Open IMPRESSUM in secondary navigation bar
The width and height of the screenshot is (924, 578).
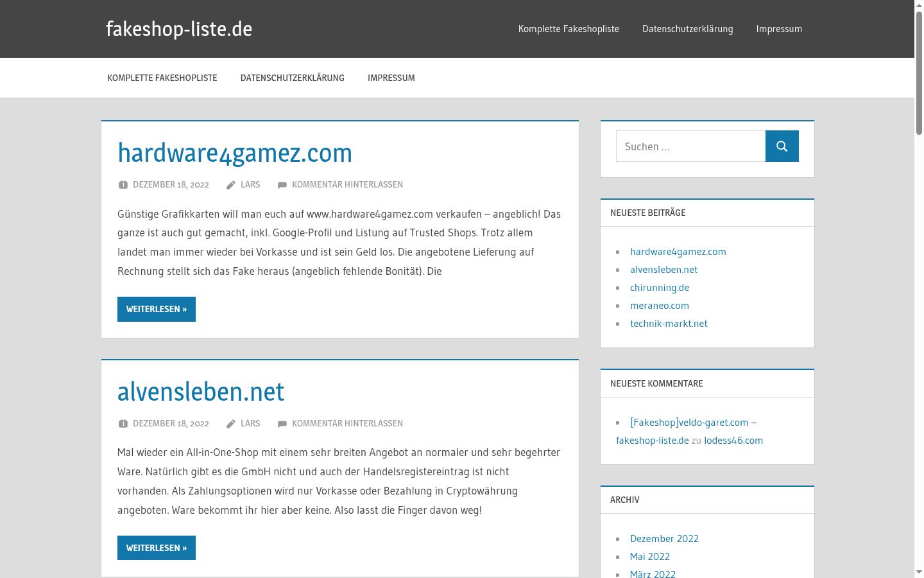[x=391, y=78]
